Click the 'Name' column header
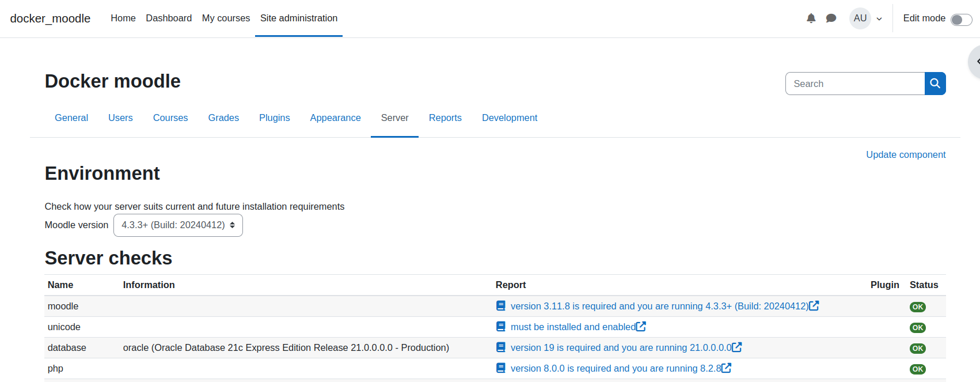Image resolution: width=980 pixels, height=382 pixels. 60,285
